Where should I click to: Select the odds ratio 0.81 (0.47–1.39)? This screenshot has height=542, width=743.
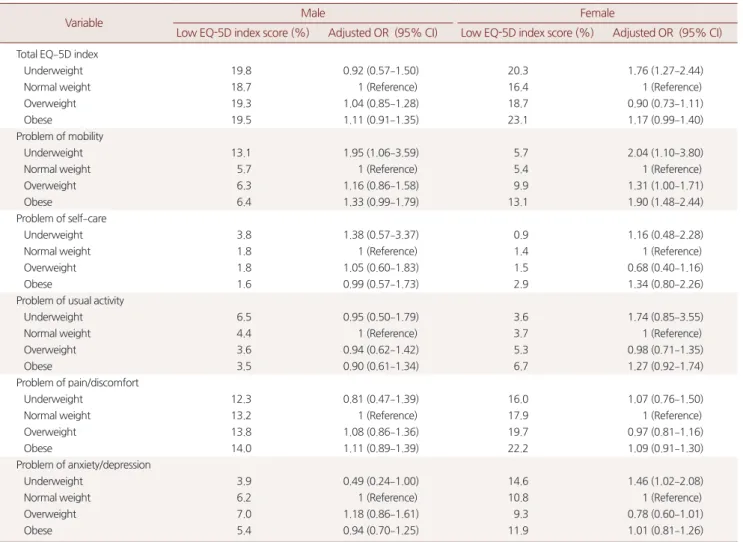(x=381, y=399)
